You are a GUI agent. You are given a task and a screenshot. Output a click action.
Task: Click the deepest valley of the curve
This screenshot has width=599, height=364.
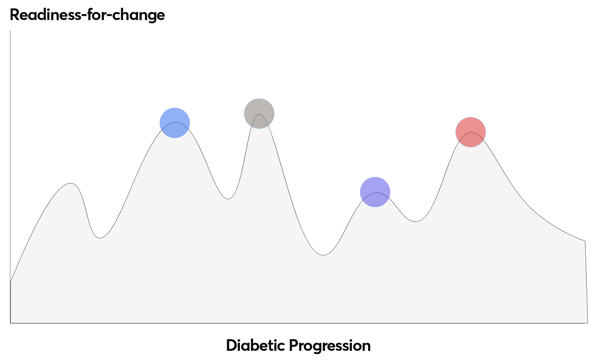[323, 255]
